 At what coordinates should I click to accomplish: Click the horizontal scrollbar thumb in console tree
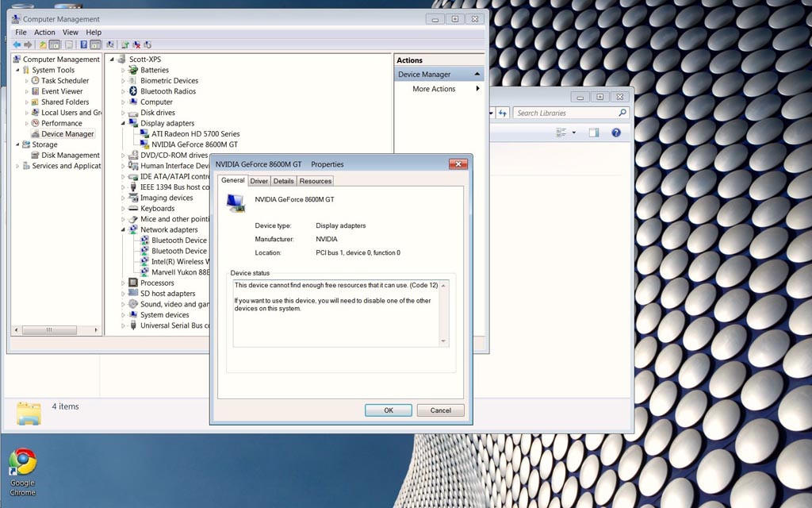[x=49, y=329]
